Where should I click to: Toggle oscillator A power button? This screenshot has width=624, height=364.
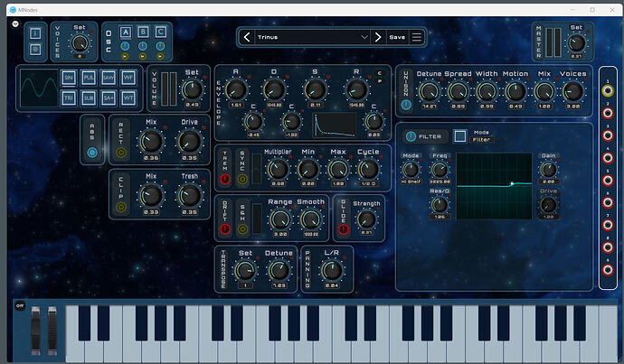coord(125,46)
